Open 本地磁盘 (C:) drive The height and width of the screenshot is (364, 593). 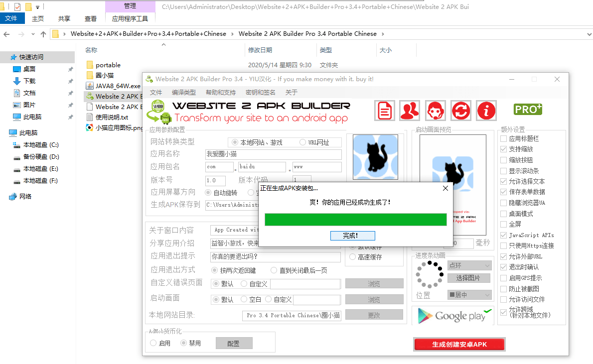41,145
